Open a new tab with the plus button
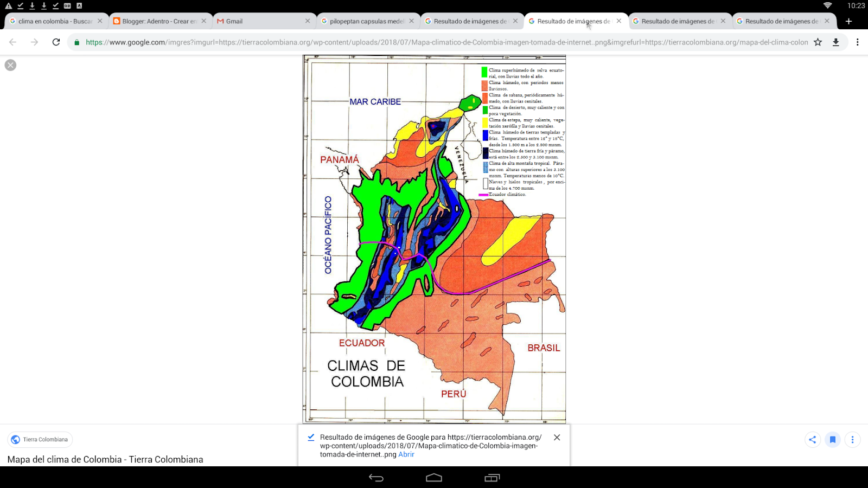 click(848, 21)
